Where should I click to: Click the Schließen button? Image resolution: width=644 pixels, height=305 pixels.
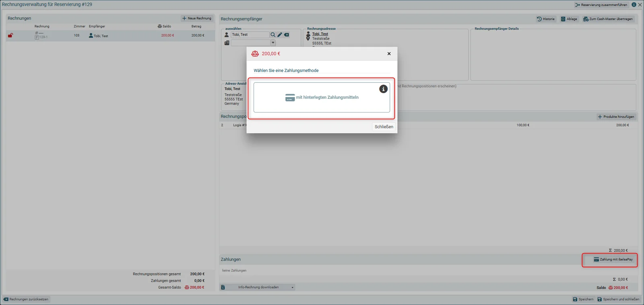[384, 127]
